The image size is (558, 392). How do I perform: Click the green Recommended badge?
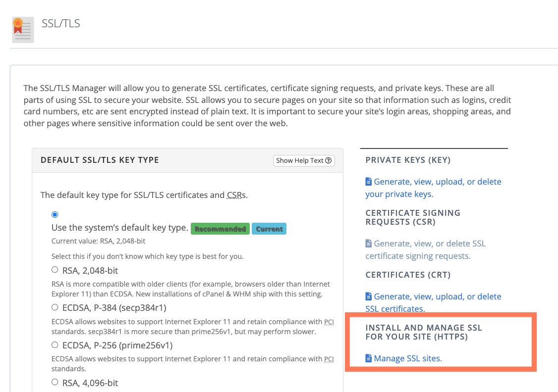click(220, 229)
